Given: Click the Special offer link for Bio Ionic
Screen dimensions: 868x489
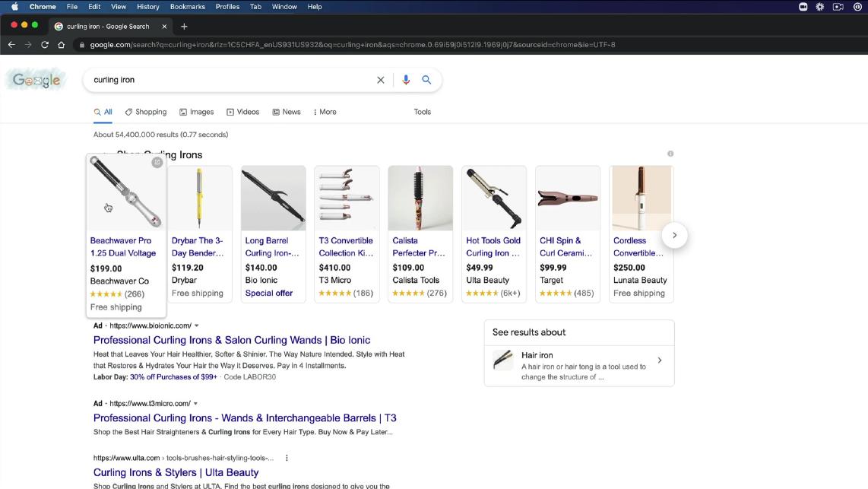Looking at the screenshot, I should point(269,293).
